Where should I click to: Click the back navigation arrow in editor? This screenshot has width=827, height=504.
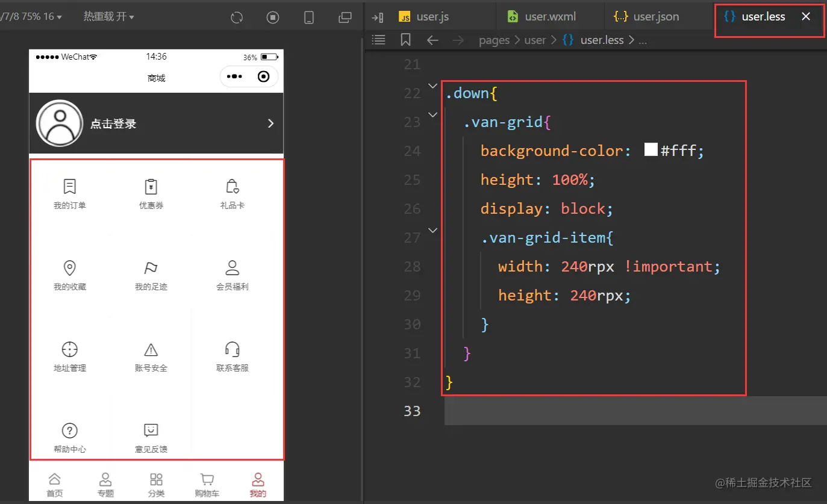[432, 40]
